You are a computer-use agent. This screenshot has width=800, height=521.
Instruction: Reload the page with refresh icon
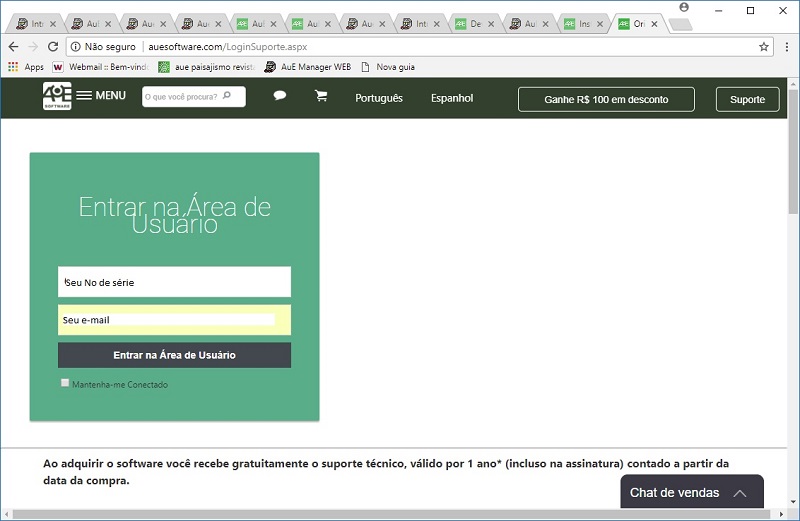point(53,47)
